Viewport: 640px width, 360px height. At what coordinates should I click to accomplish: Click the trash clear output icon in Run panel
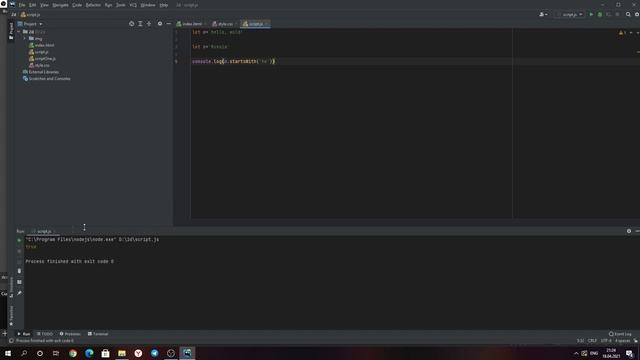coord(19,271)
